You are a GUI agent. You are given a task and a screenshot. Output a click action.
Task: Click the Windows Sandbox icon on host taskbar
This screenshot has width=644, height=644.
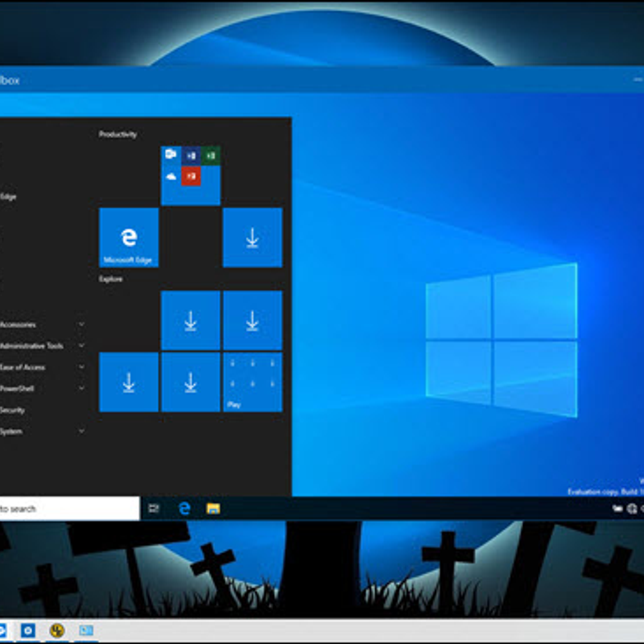[86, 630]
